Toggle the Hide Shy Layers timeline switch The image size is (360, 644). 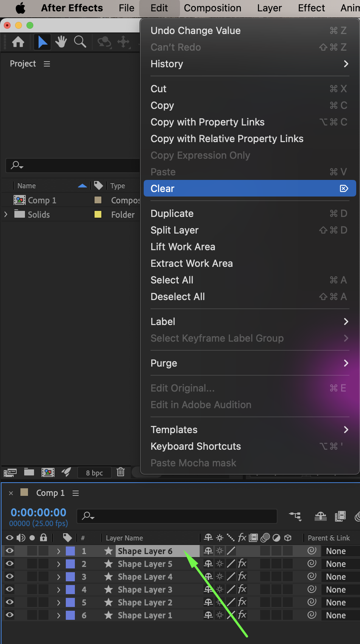tap(321, 516)
